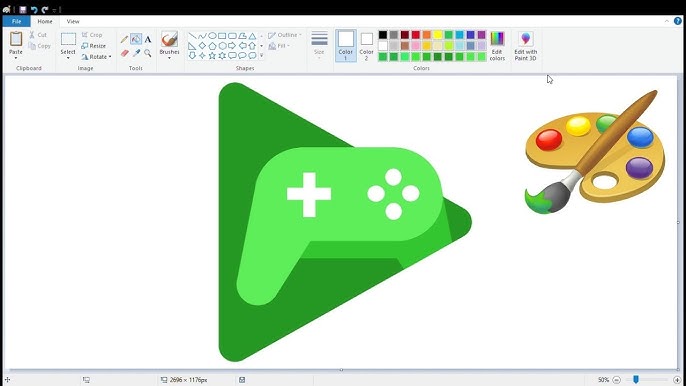The width and height of the screenshot is (686, 386).
Task: Click the zoom out minus button
Action: [616, 380]
